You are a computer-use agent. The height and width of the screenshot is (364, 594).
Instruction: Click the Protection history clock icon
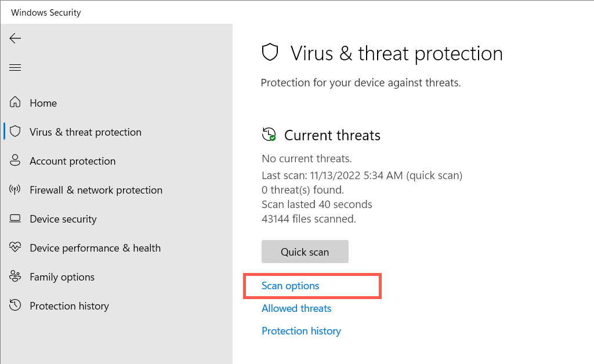16,305
